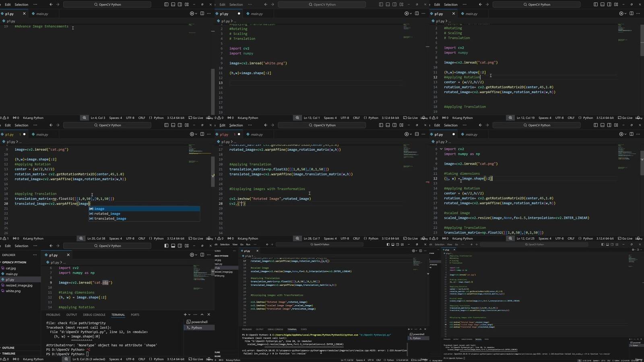
Task: Editor more actions ellipsis in Ln 20, Col 38 window
Action: click(x=208, y=134)
